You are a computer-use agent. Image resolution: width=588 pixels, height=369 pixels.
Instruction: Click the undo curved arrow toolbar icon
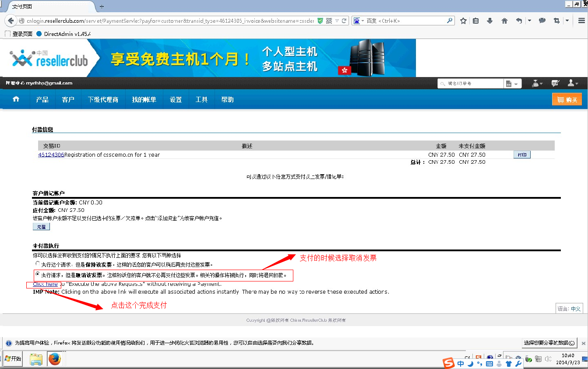519,21
